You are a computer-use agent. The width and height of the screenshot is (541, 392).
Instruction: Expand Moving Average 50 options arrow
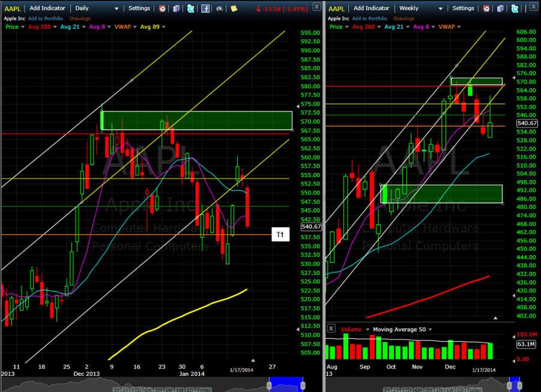[431, 330]
